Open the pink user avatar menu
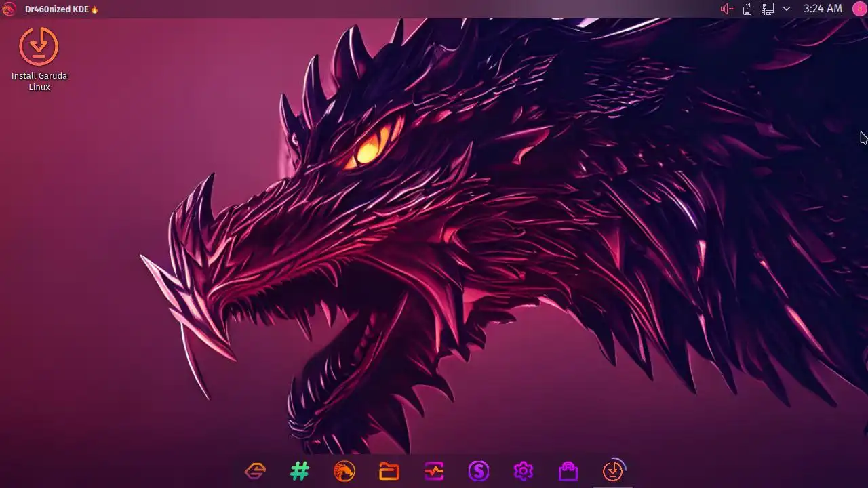Image resolution: width=868 pixels, height=488 pixels. (x=859, y=9)
